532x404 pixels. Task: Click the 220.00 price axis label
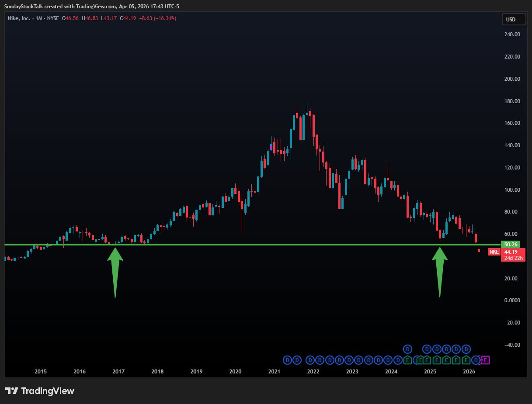(511, 57)
